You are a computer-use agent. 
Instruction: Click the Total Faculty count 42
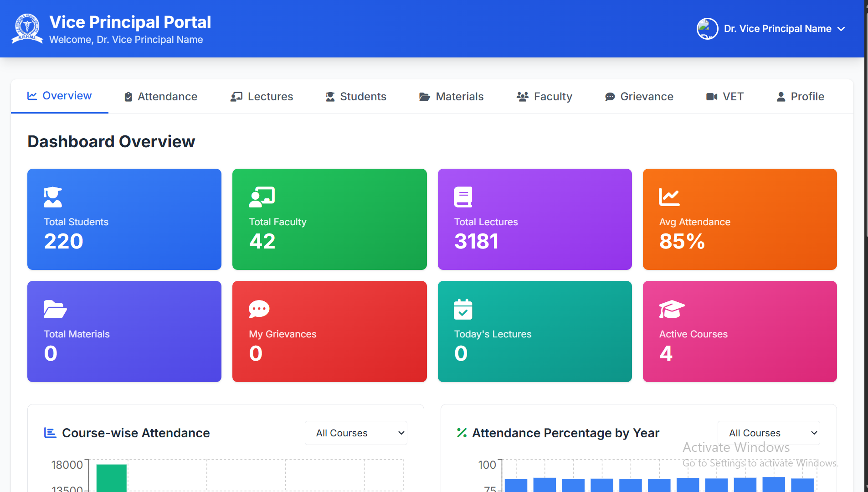262,241
